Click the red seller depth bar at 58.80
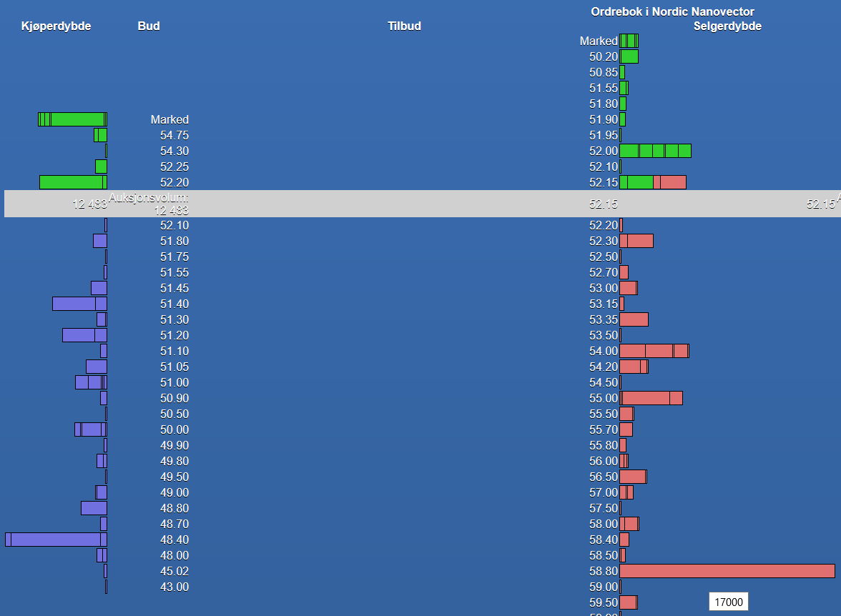The width and height of the screenshot is (841, 616). (x=727, y=571)
